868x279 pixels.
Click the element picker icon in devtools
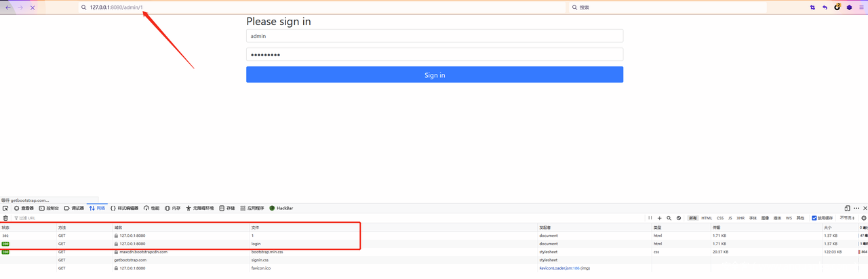click(x=5, y=208)
